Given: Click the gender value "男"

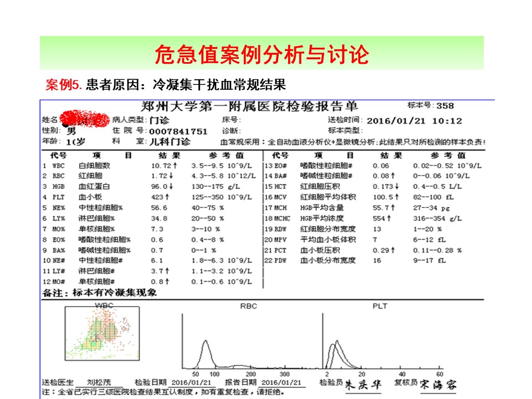Looking at the screenshot, I should 71,131.
